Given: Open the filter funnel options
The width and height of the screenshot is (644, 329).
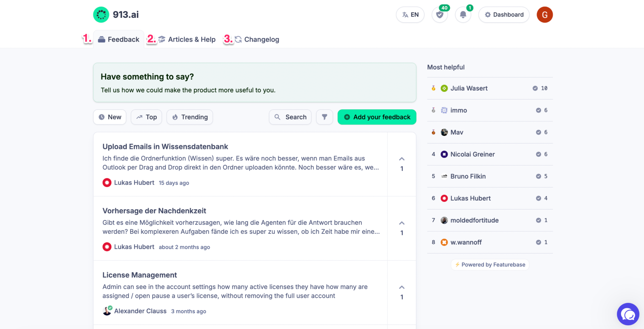Looking at the screenshot, I should click(324, 117).
